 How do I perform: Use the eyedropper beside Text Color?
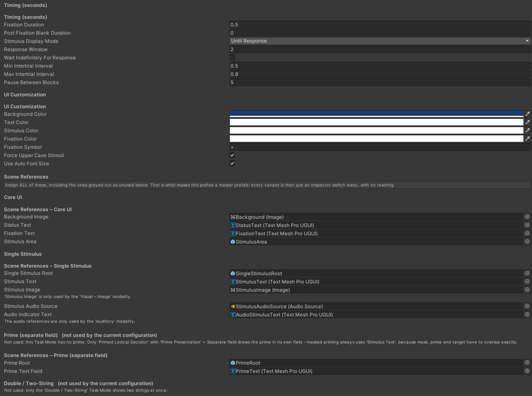528,122
